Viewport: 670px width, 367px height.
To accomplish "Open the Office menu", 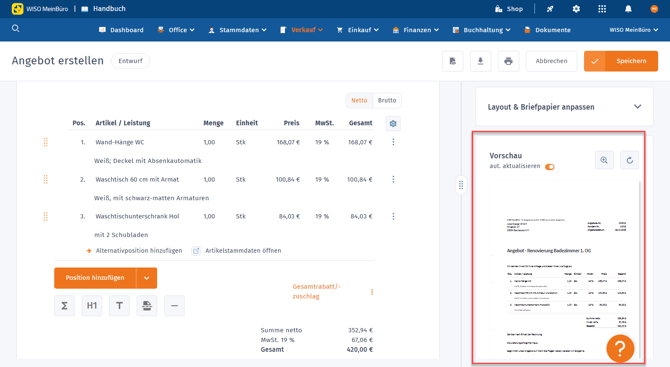I will (x=176, y=30).
